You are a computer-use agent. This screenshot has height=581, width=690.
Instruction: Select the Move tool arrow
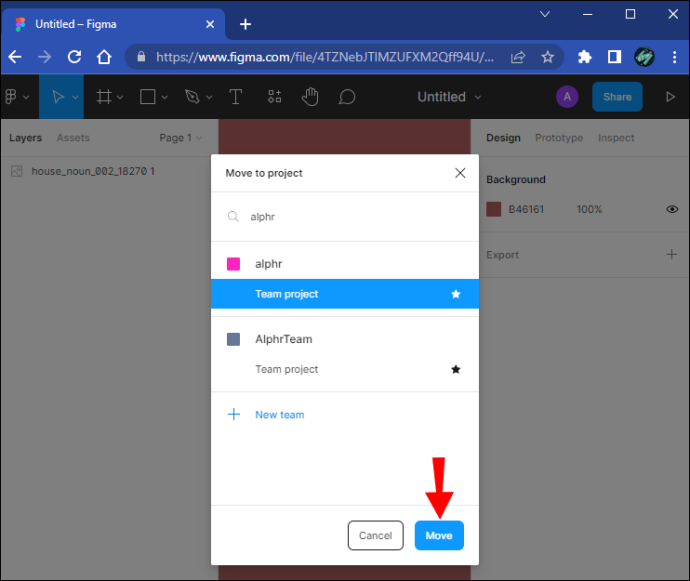58,96
